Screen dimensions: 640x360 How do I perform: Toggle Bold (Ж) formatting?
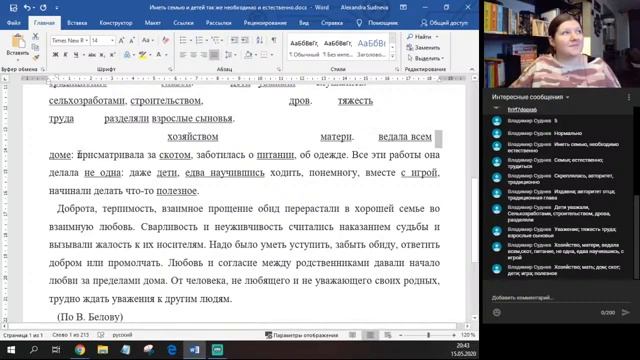pos(56,55)
